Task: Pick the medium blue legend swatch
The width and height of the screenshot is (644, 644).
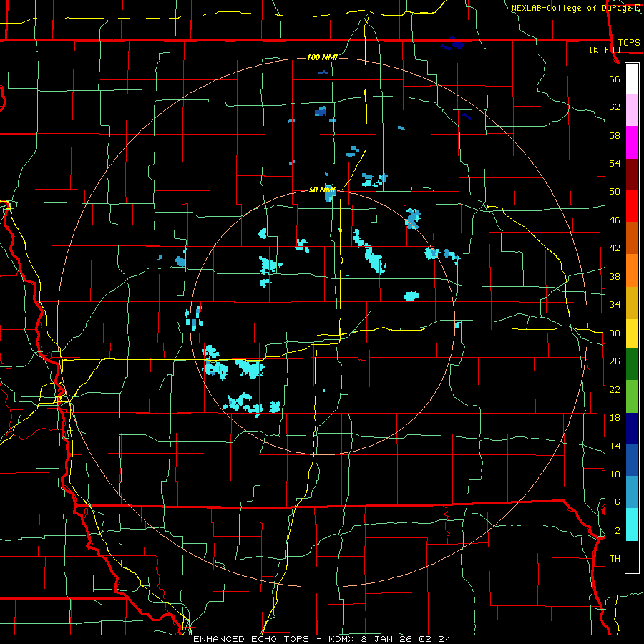Action: pyautogui.click(x=632, y=460)
